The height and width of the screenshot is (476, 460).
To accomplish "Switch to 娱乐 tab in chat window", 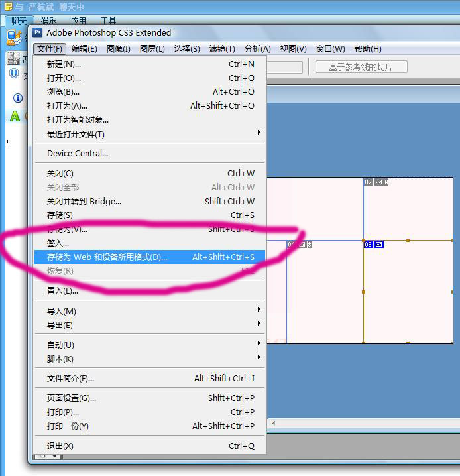I will click(x=48, y=21).
